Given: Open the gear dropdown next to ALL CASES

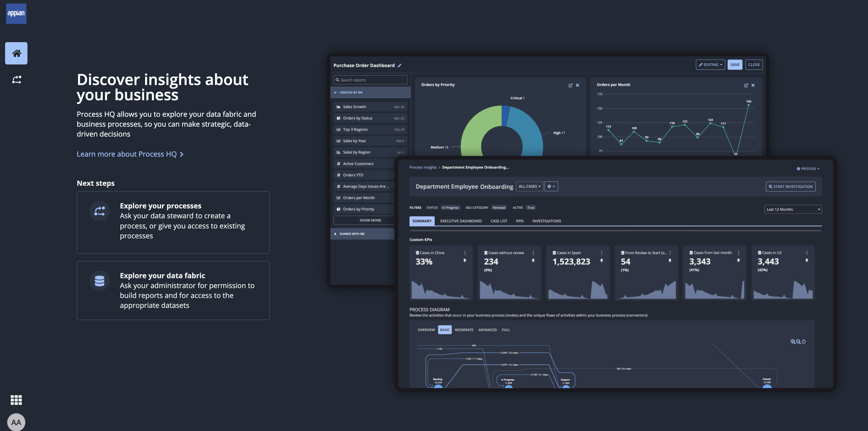Looking at the screenshot, I should pos(551,186).
